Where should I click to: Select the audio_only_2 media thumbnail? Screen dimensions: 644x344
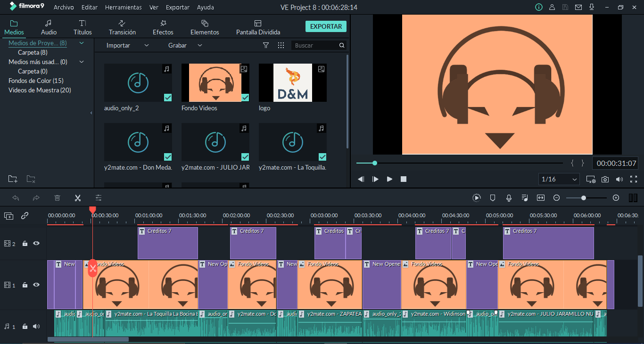(138, 82)
